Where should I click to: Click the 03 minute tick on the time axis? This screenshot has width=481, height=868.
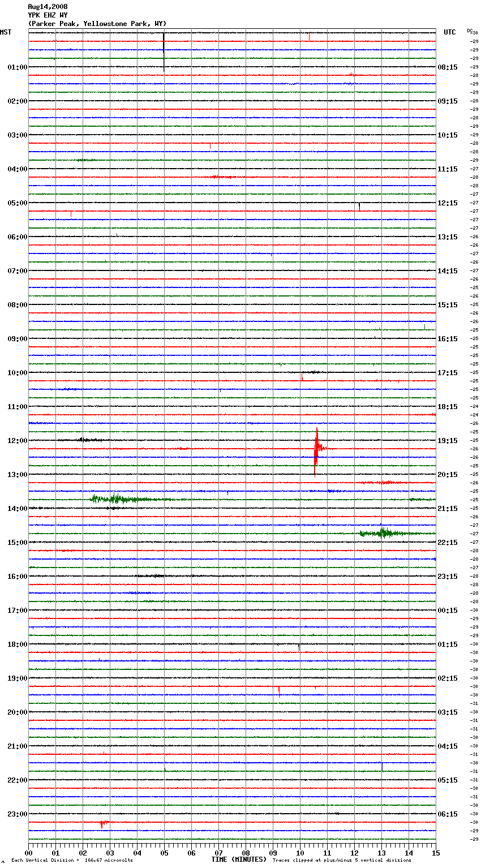pyautogui.click(x=110, y=853)
